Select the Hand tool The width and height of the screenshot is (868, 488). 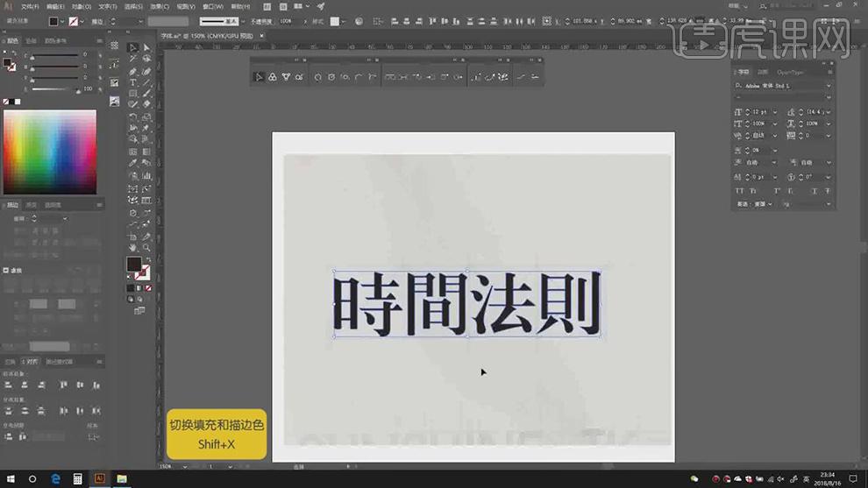[x=133, y=247]
